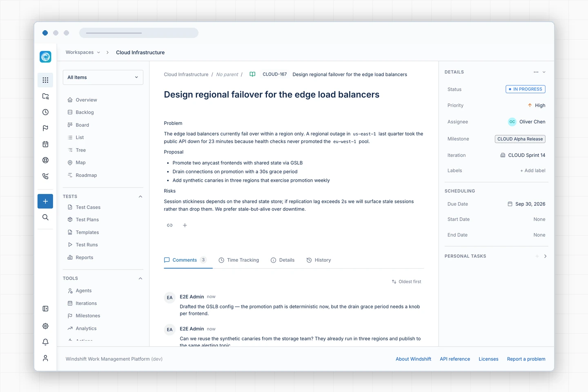Open the Workspaces breadcrumb dropdown

[x=83, y=53]
